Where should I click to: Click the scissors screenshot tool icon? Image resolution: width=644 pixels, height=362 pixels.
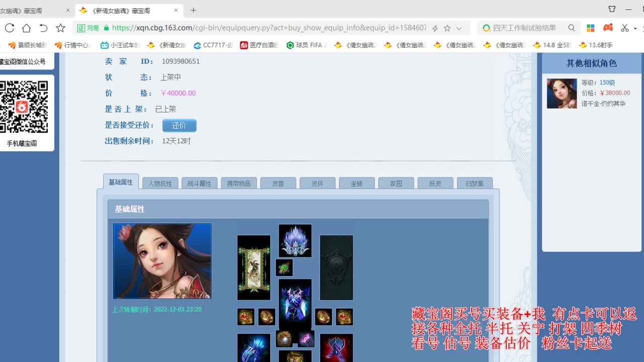point(623,28)
